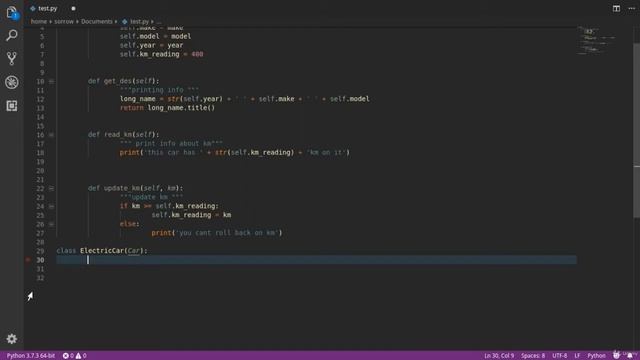This screenshot has width=640, height=360.
Task: Click line number 18
Action: click(x=40, y=153)
